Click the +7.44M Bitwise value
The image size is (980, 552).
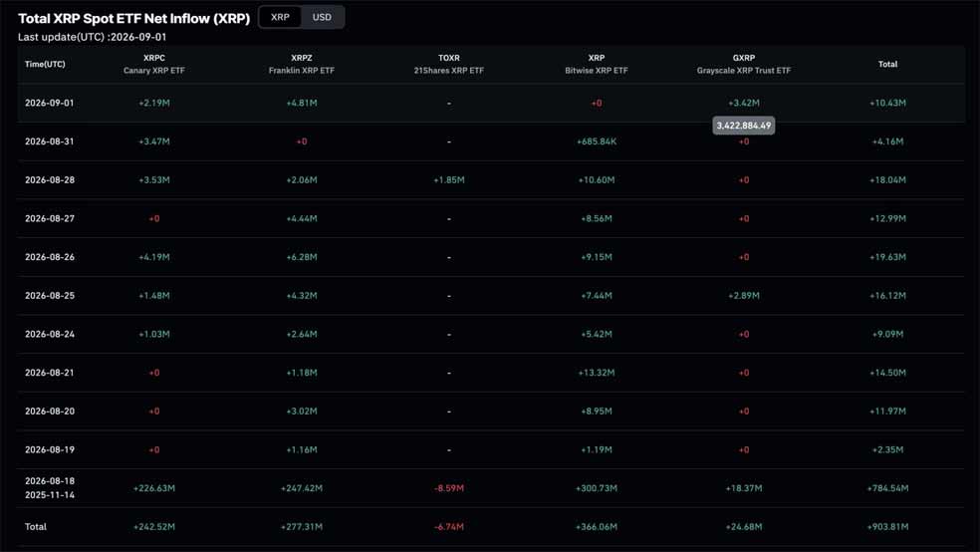click(x=597, y=296)
